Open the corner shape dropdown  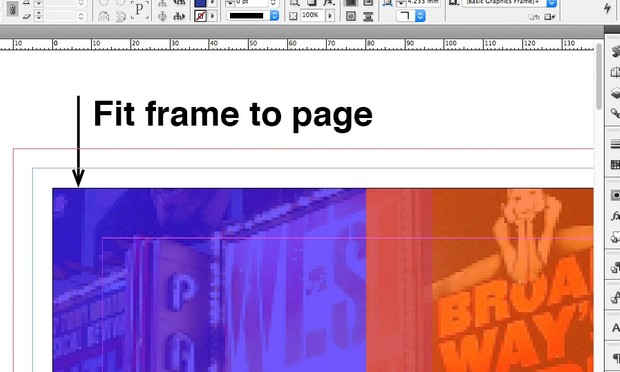pyautogui.click(x=420, y=16)
